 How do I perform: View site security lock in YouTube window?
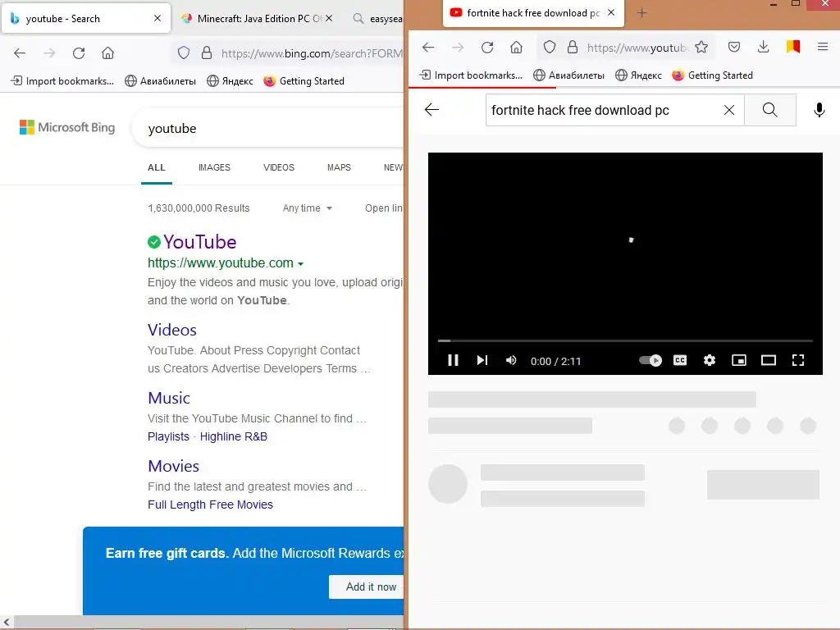coord(572,47)
